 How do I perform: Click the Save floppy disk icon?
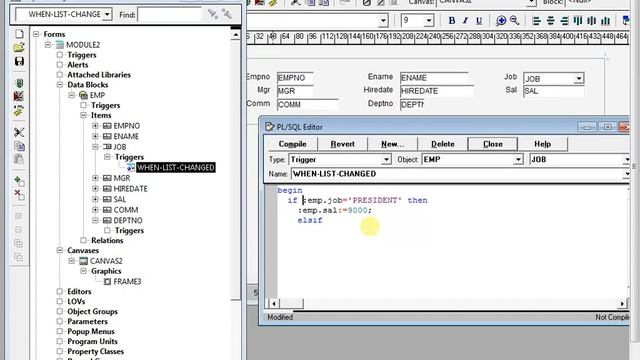tap(19, 61)
